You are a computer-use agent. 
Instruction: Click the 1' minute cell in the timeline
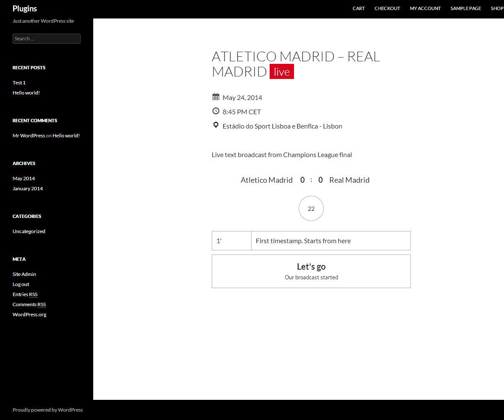(232, 241)
